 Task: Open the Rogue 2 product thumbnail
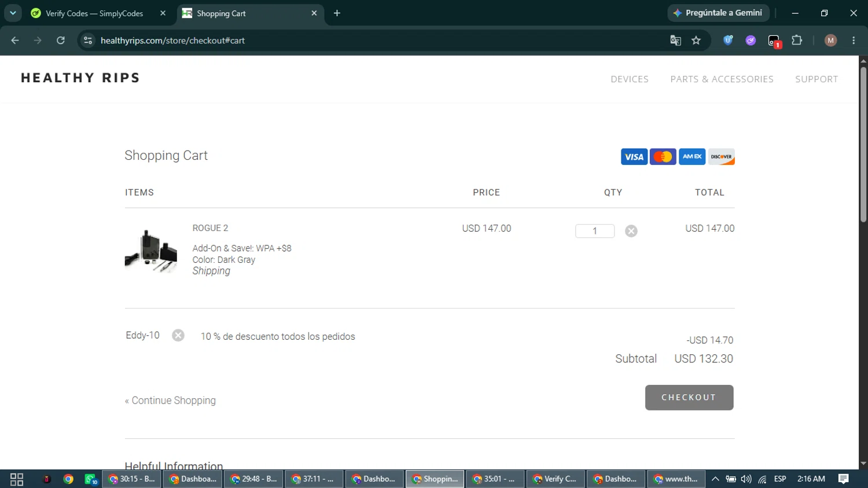tap(151, 251)
